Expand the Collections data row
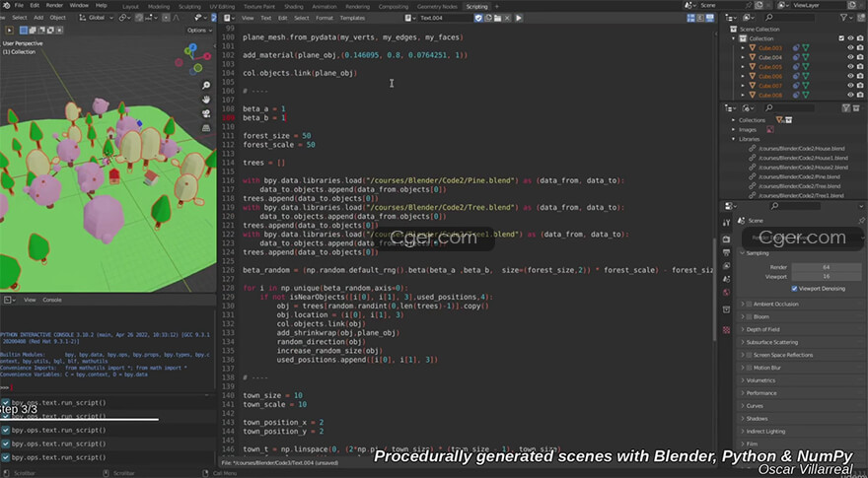The width and height of the screenshot is (868, 478). pos(734,120)
